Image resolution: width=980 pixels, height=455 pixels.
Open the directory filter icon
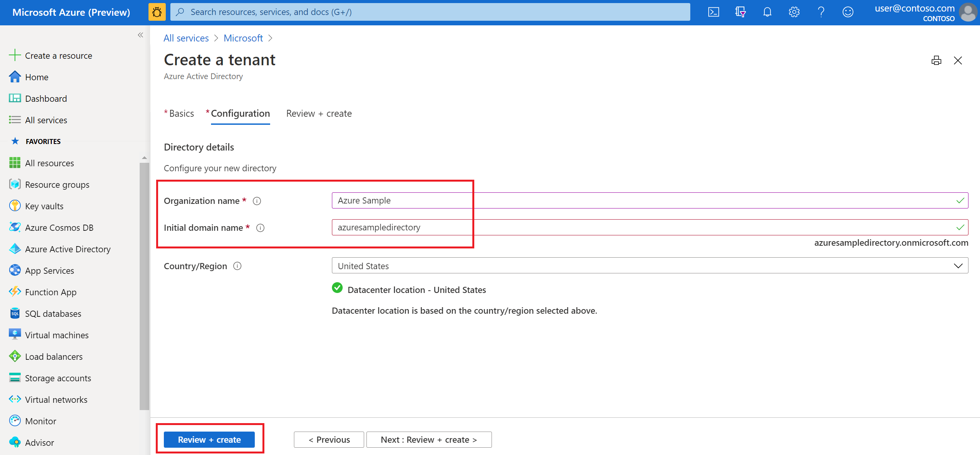click(x=740, y=12)
